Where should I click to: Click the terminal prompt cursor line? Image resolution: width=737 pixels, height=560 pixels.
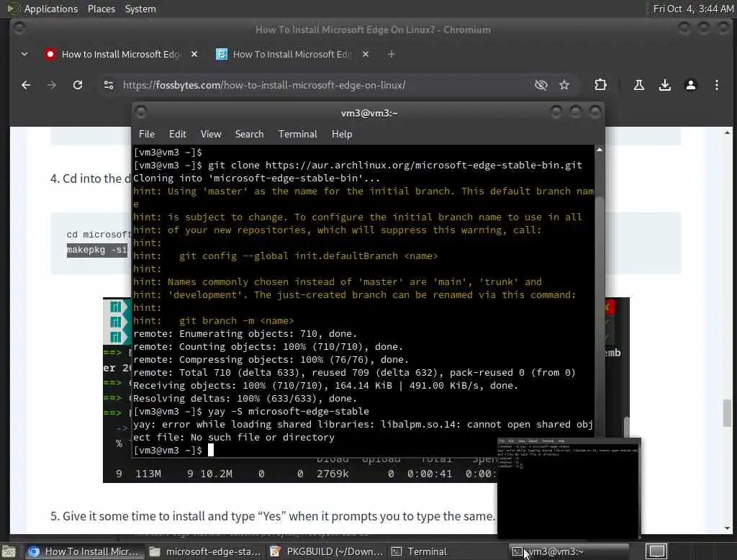[x=173, y=451]
